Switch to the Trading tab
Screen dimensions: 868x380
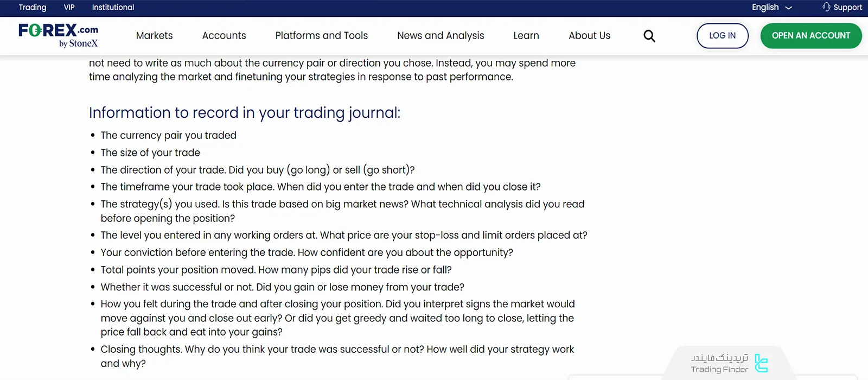[x=33, y=7]
